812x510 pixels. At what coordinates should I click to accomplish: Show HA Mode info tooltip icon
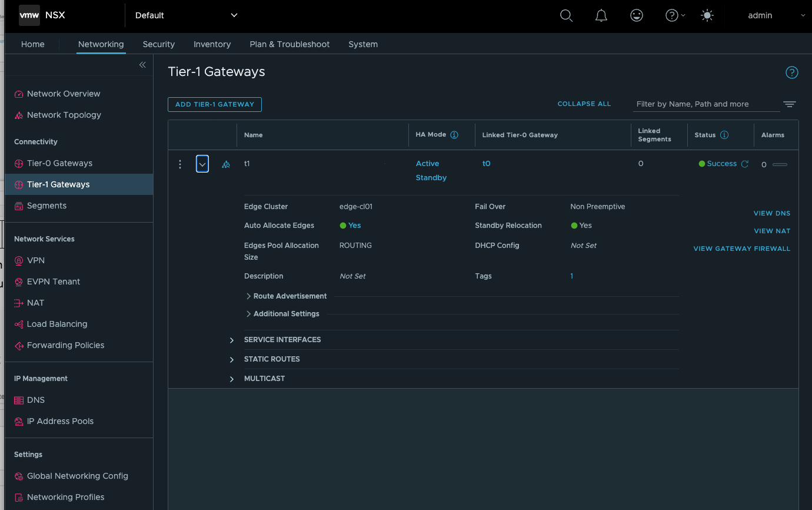click(x=454, y=135)
